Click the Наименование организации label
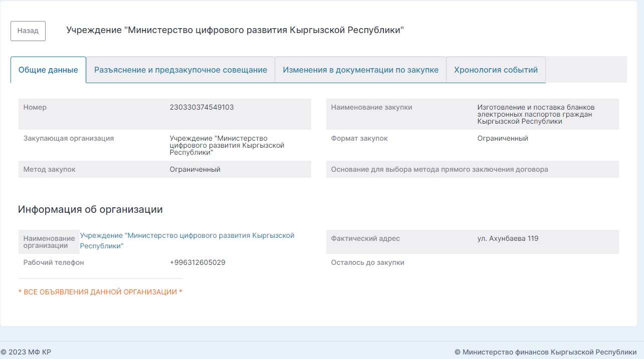This screenshot has width=644, height=359. click(49, 242)
